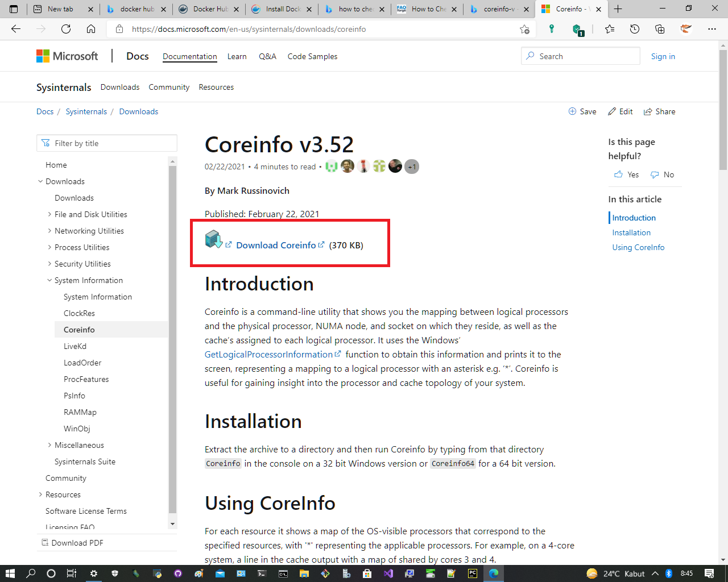Expand Process Utilities section
The width and height of the screenshot is (728, 582).
[49, 247]
